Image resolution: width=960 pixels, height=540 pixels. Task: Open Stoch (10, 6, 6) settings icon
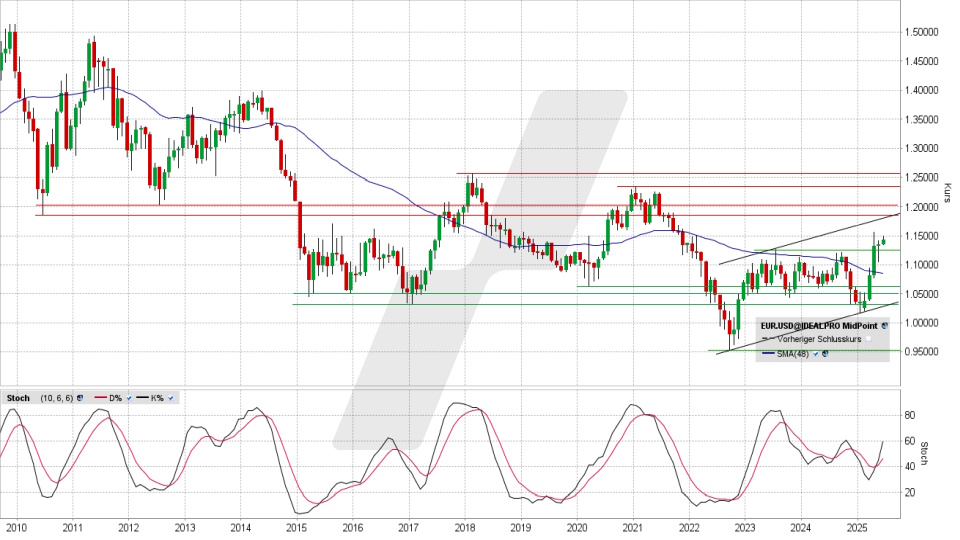80,398
